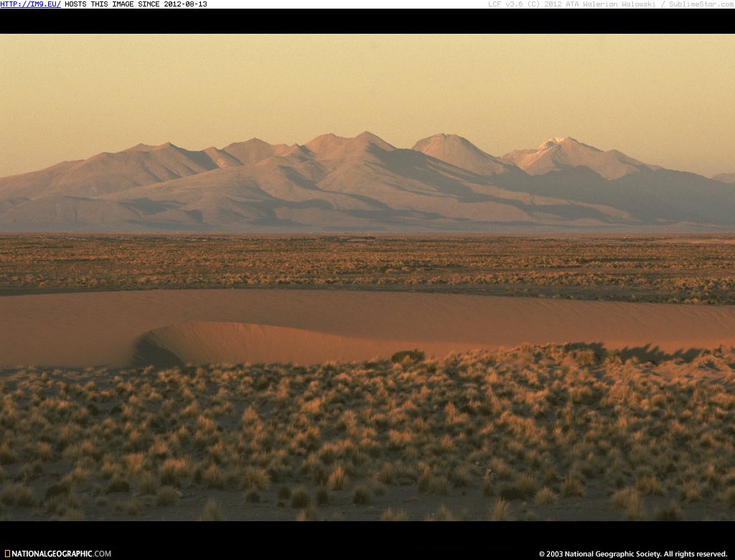
Task: Click "HOSTS THIS IMAGE SINCE 2012-08-13" text
Action: coord(136,4)
